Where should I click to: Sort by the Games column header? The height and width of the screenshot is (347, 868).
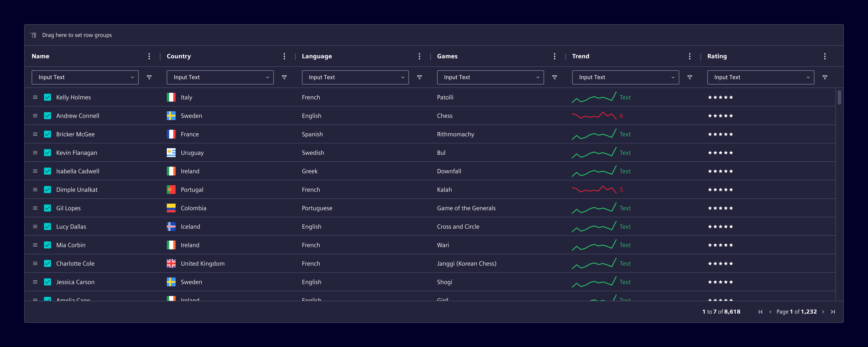(x=447, y=56)
